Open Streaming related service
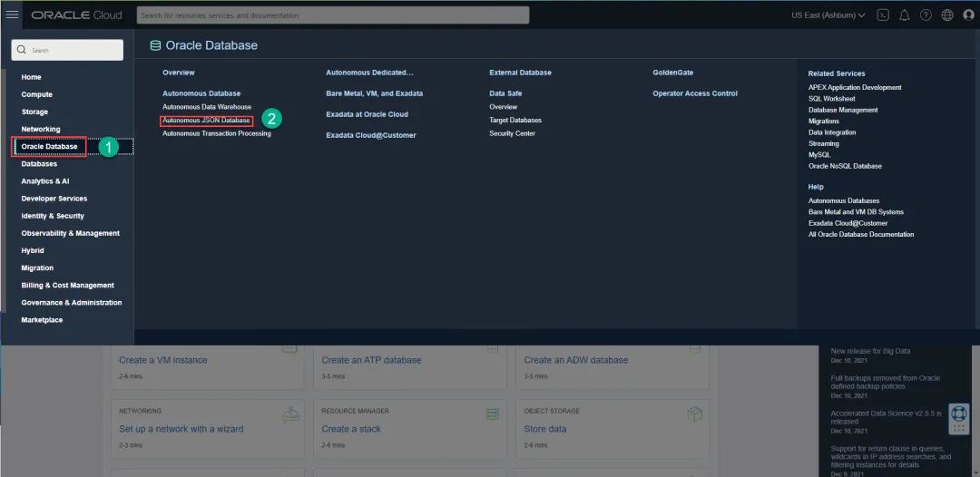Viewport: 980px width, 477px height. pyautogui.click(x=824, y=143)
